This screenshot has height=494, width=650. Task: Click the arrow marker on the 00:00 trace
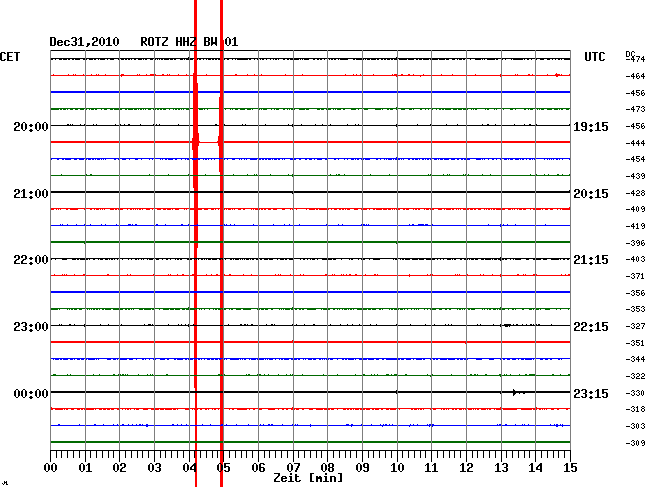tap(515, 392)
